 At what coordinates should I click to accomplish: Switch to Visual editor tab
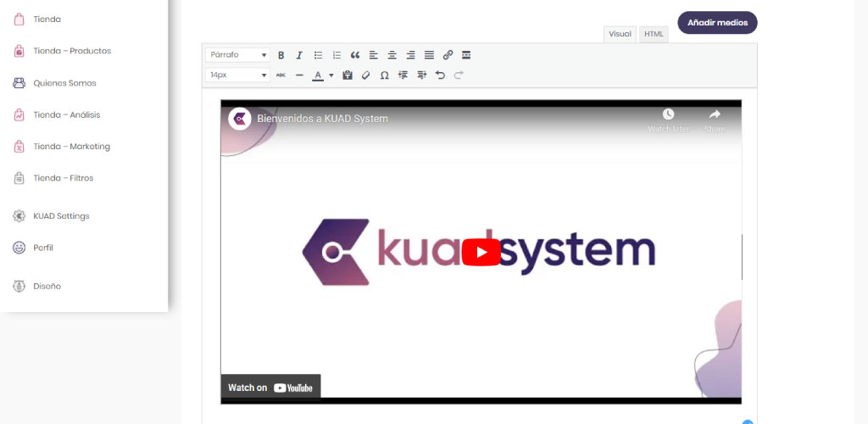(620, 34)
